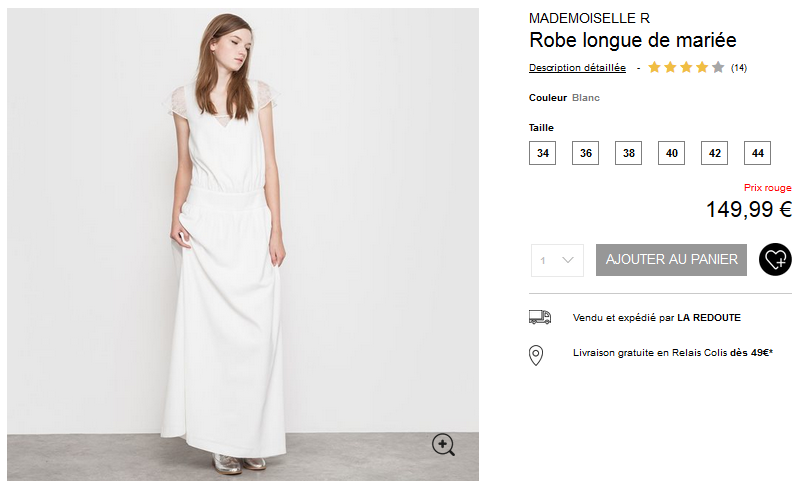Click the zoom magnifier on product image
The height and width of the screenshot is (487, 806).
point(443,445)
